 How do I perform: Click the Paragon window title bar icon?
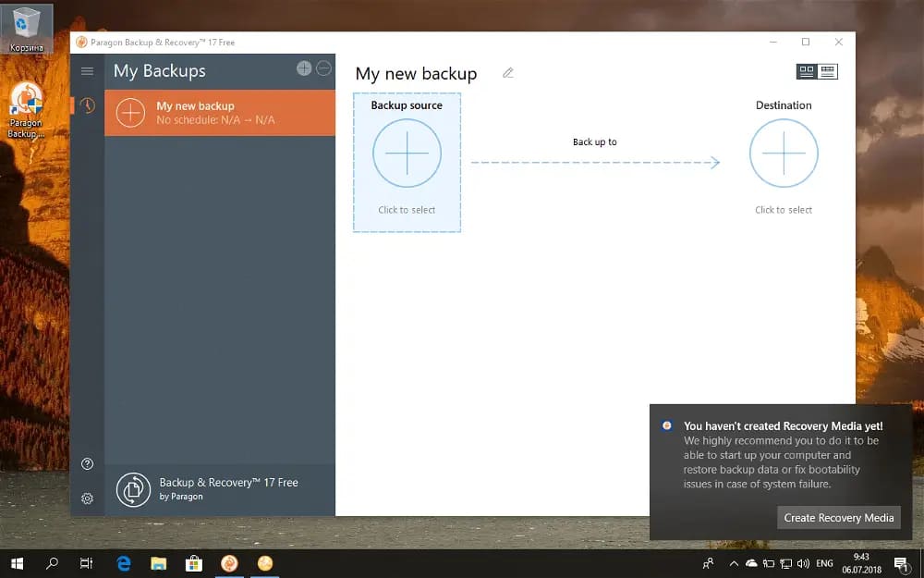[81, 42]
